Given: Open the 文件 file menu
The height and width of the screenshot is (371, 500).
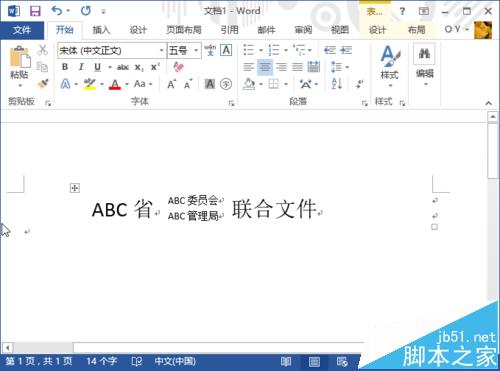Looking at the screenshot, I should pyautogui.click(x=22, y=30).
